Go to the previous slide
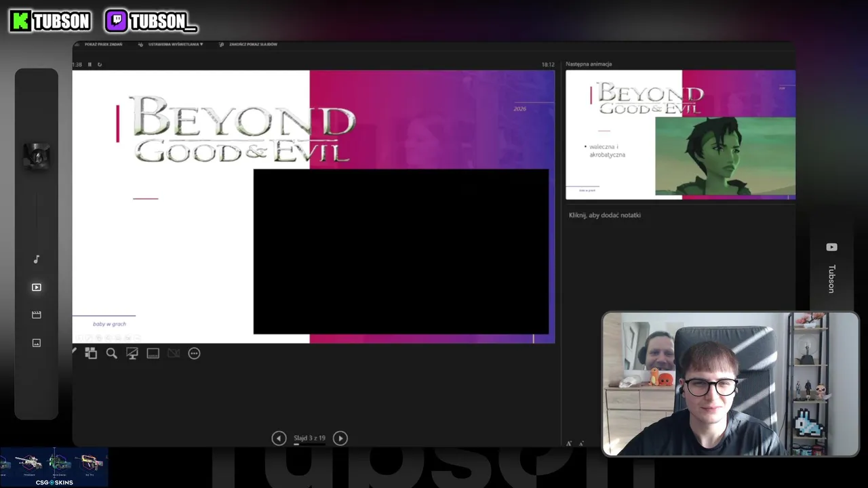 coord(279,438)
